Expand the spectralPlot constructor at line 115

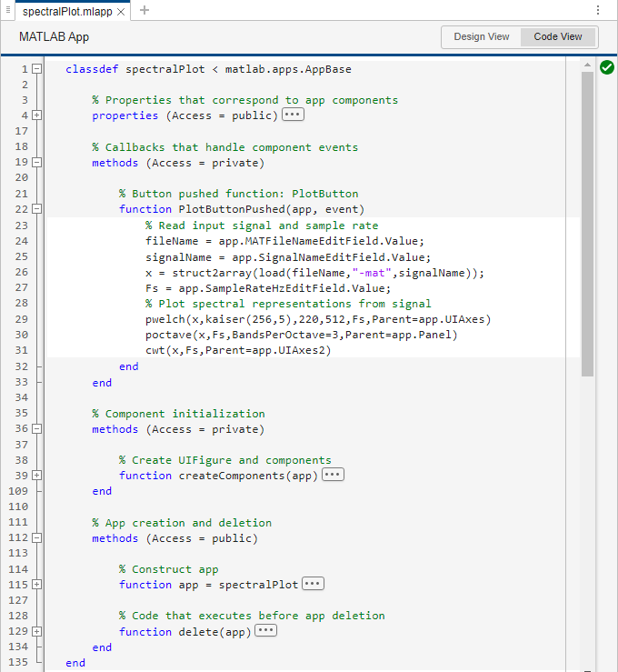pos(37,585)
